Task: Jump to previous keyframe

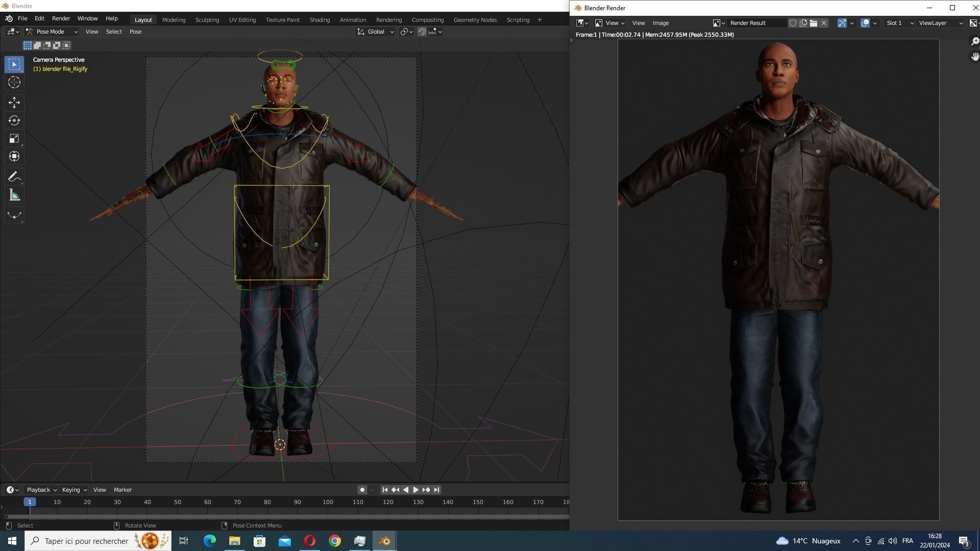Action: (x=396, y=490)
